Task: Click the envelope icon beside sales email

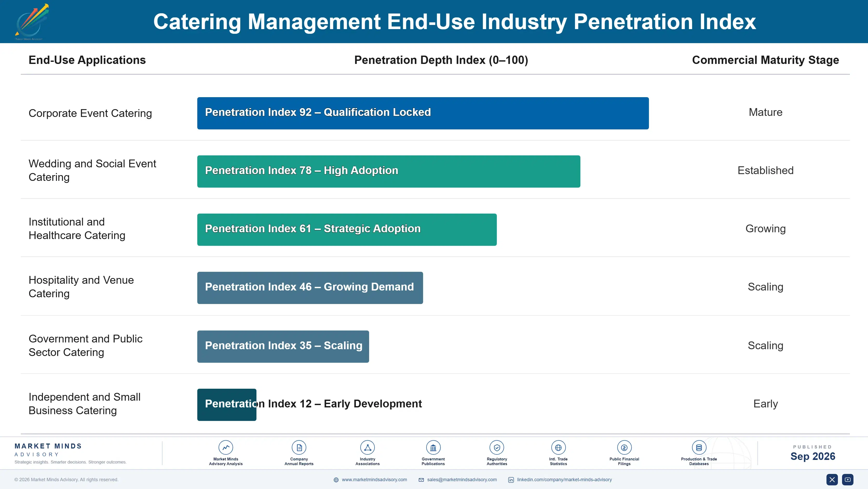Action: 421,480
